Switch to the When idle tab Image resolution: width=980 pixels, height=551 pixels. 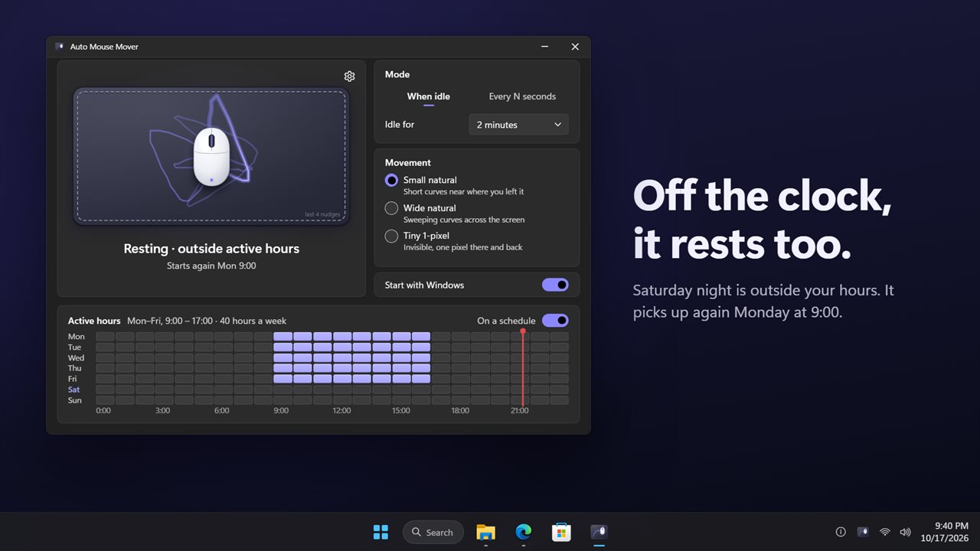(429, 96)
